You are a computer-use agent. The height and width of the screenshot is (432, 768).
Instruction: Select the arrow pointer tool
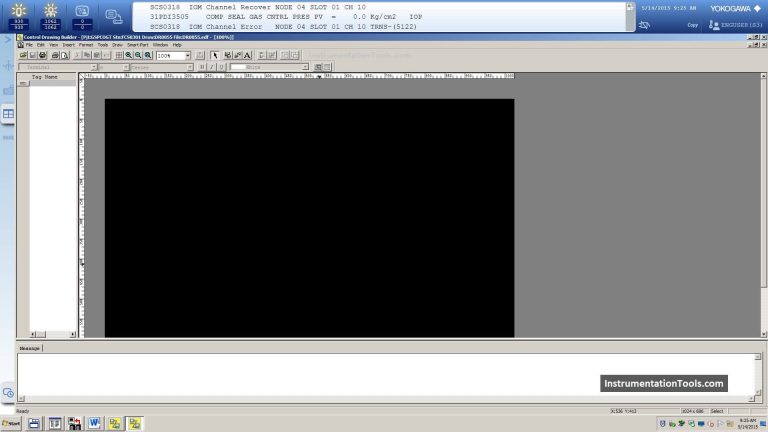214,56
